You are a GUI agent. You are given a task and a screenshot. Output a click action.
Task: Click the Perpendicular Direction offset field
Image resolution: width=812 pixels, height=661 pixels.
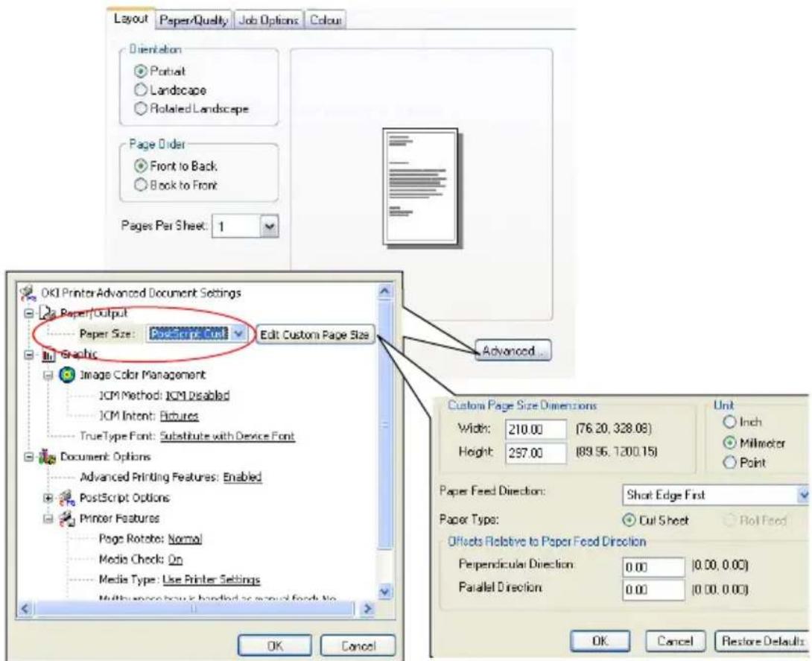[653, 566]
